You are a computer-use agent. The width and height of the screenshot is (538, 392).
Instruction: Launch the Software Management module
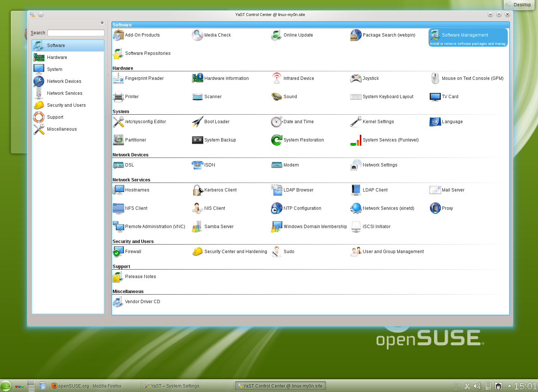468,38
